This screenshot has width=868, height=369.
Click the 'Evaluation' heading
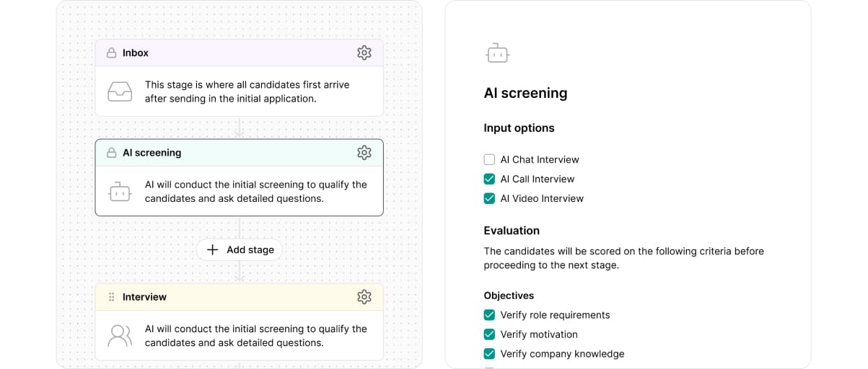click(512, 231)
